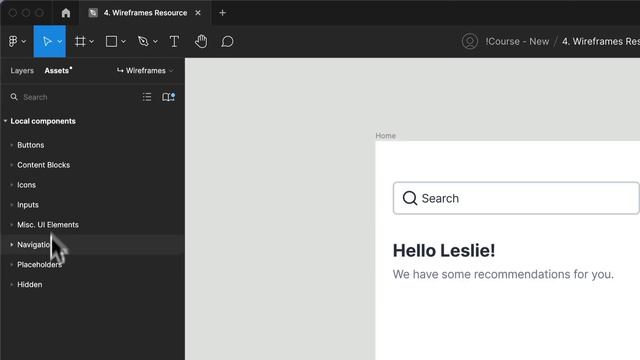
Task: Open Pen tool options dropdown arrow
Action: [156, 42]
